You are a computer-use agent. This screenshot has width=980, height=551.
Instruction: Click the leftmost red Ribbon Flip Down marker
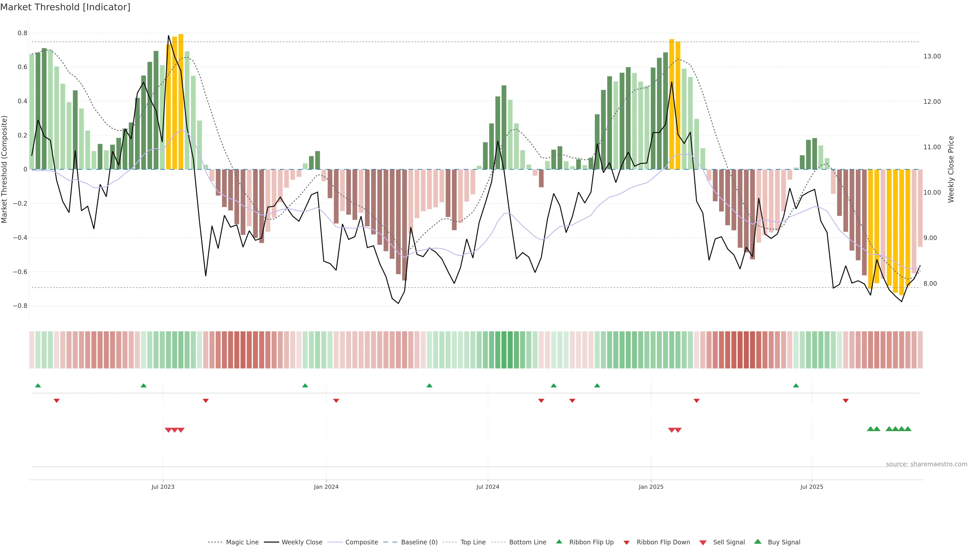pyautogui.click(x=57, y=400)
